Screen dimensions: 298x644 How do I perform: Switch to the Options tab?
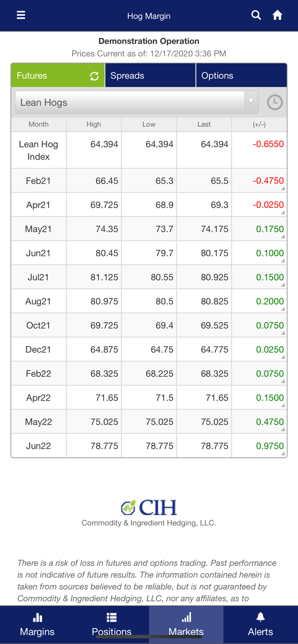click(x=241, y=76)
